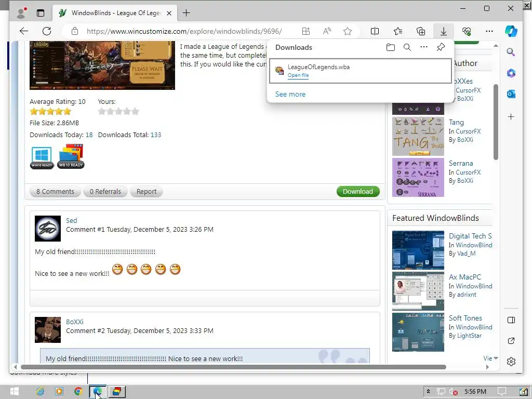This screenshot has width=532, height=399.
Task: Open the Ax MacPC featured link
Action: click(465, 277)
